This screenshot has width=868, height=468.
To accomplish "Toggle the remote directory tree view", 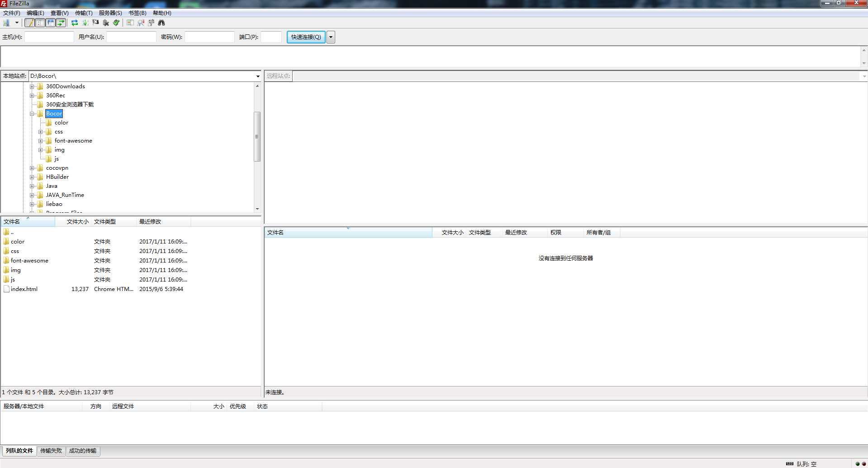I will pyautogui.click(x=51, y=23).
